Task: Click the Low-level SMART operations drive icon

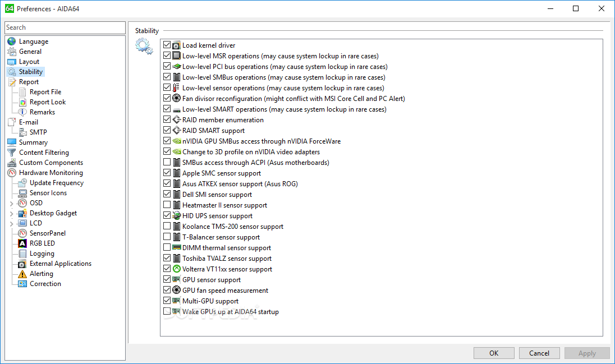Action: 177,109
